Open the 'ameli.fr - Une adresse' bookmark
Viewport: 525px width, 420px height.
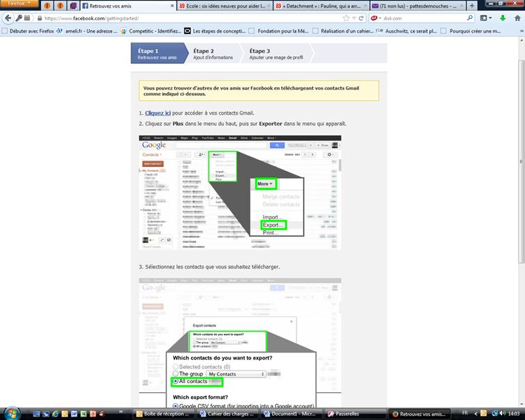[x=87, y=31]
